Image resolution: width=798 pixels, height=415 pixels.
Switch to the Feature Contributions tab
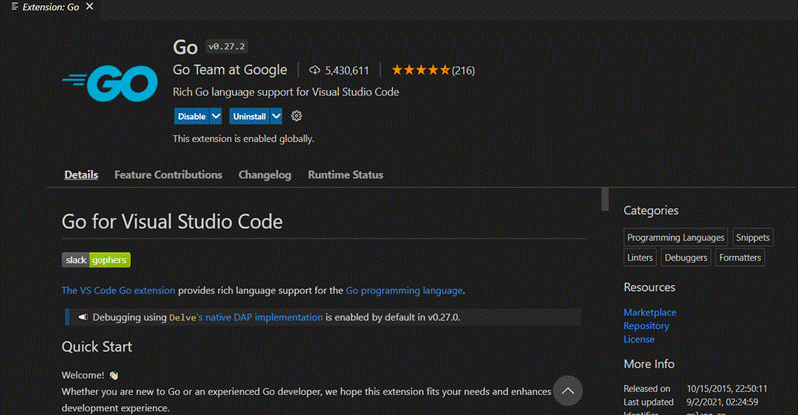click(x=168, y=175)
